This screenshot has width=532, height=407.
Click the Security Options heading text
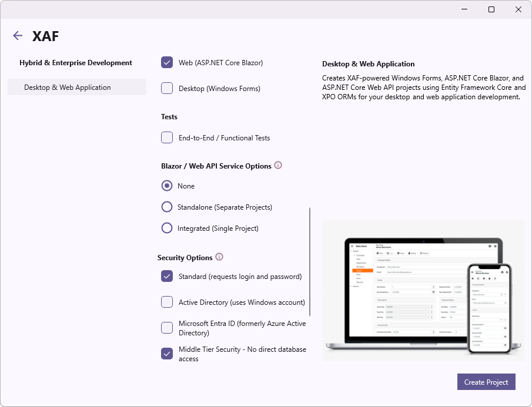(x=185, y=258)
